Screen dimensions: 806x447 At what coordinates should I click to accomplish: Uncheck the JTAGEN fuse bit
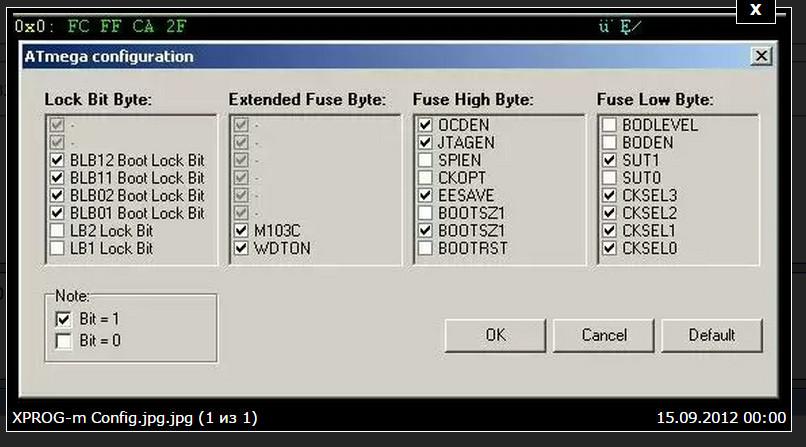click(425, 142)
